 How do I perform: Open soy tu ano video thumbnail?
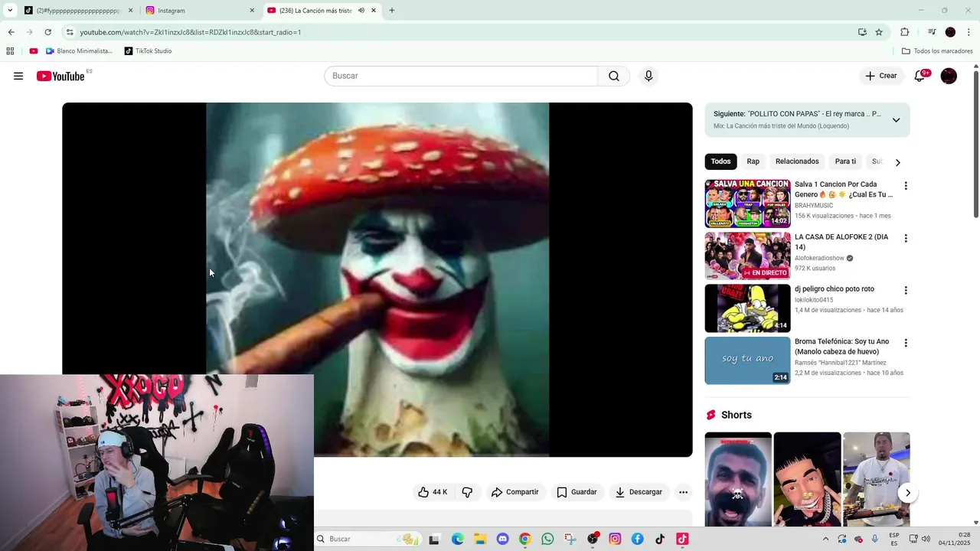747,360
